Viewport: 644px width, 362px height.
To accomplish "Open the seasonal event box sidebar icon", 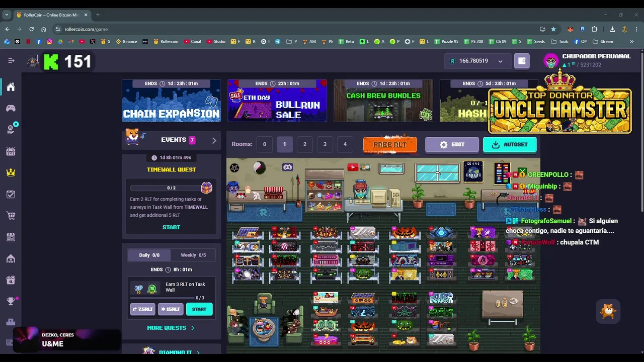I will tap(11, 151).
